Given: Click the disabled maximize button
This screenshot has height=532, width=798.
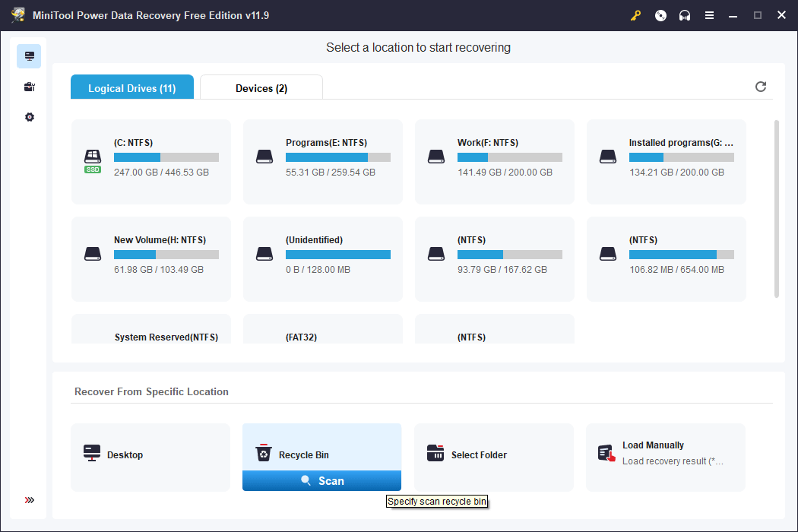Looking at the screenshot, I should point(757,15).
